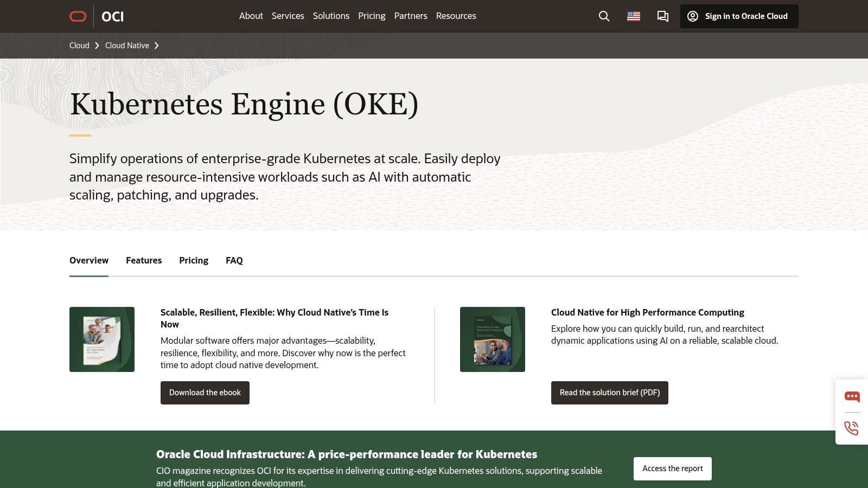
Task: Click the Cloud breadcrumb link
Action: tap(79, 46)
